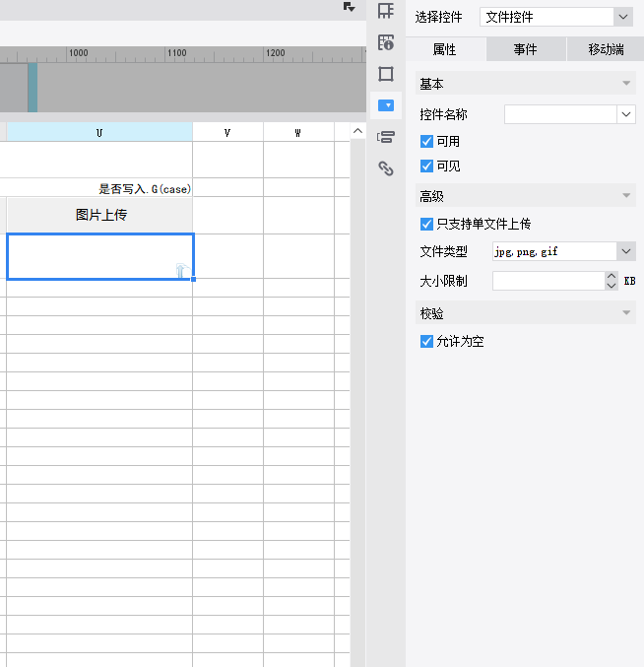The height and width of the screenshot is (667, 644).
Task: Select the blue outlined file widget cell
Action: point(99,256)
